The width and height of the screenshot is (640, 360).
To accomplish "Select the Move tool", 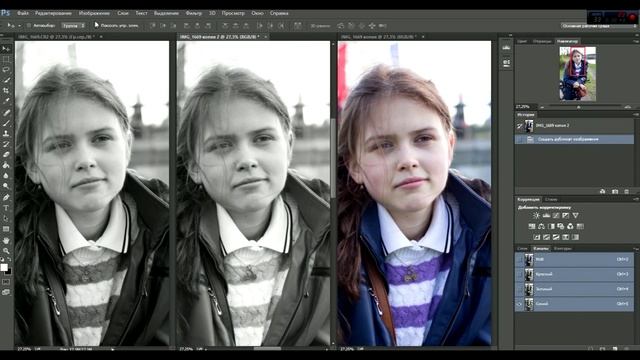I will pyautogui.click(x=6, y=49).
